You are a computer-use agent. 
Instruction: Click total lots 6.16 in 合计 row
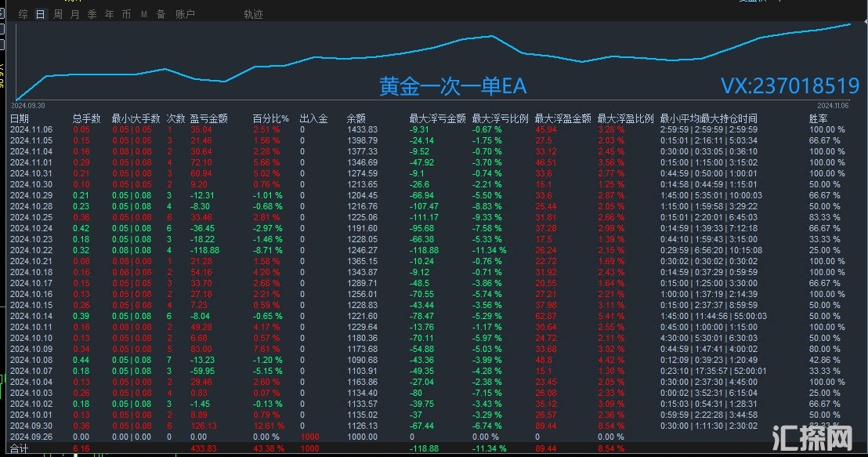coord(81,448)
